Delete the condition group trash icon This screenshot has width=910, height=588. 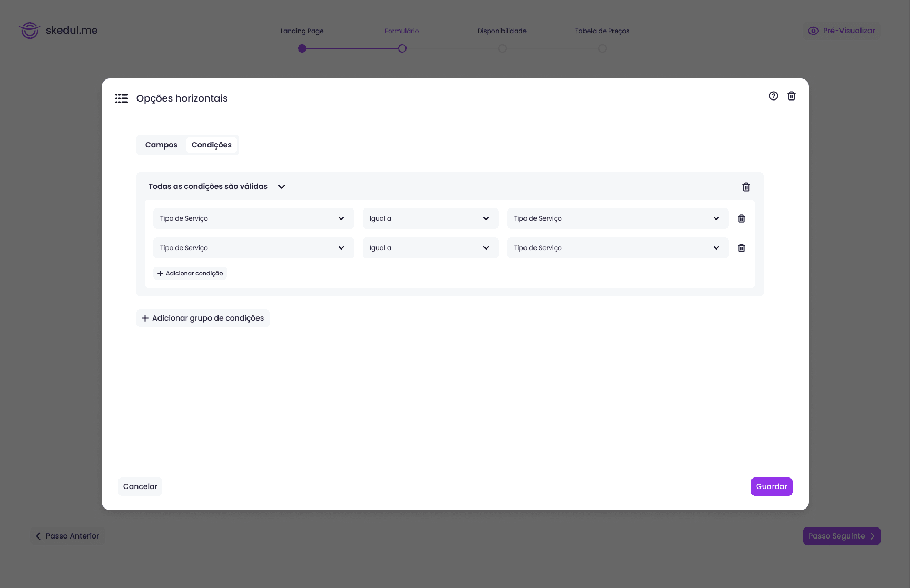[x=746, y=187]
